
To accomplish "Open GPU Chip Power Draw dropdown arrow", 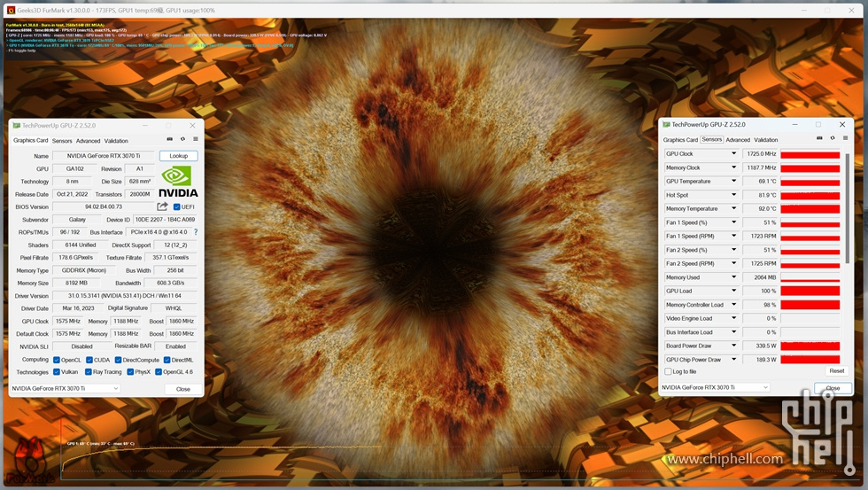I will [x=734, y=360].
